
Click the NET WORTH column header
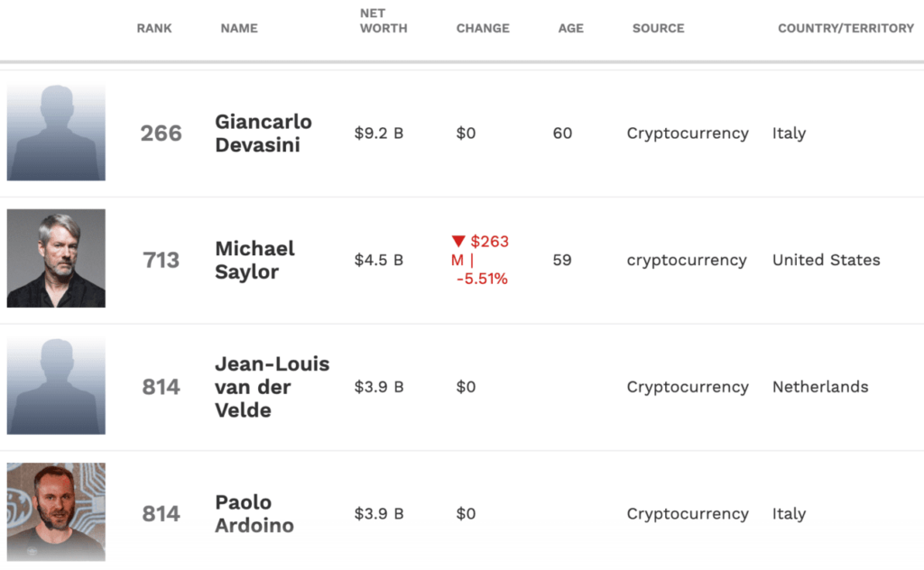click(383, 21)
